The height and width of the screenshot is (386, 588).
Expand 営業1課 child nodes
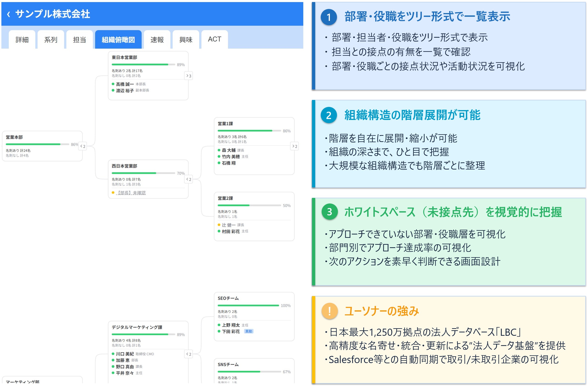pos(295,146)
